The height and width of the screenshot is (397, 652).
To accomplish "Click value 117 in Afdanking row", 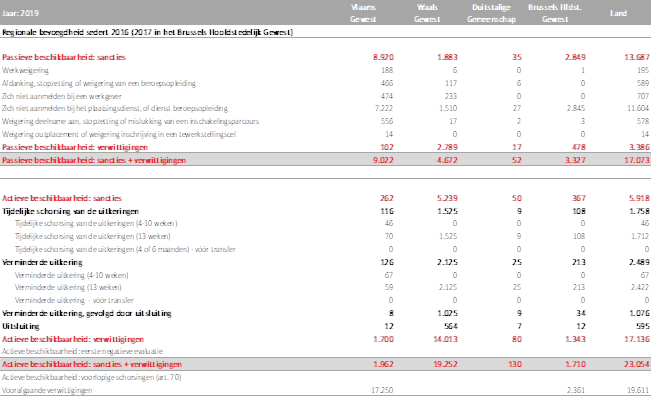I will tap(451, 83).
